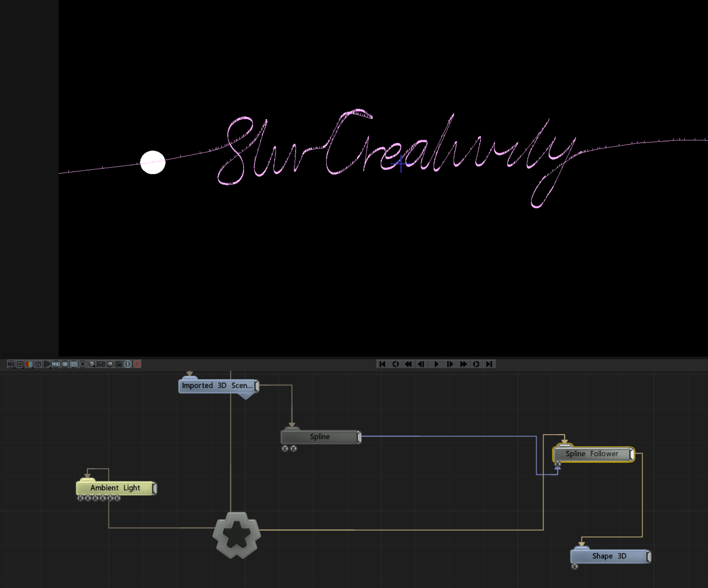Viewport: 708px width, 588px height.
Task: Click the rewind playback button
Action: tap(408, 364)
